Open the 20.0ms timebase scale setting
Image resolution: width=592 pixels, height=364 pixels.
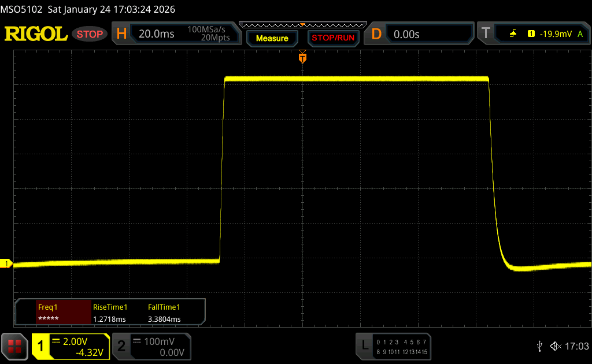click(156, 34)
